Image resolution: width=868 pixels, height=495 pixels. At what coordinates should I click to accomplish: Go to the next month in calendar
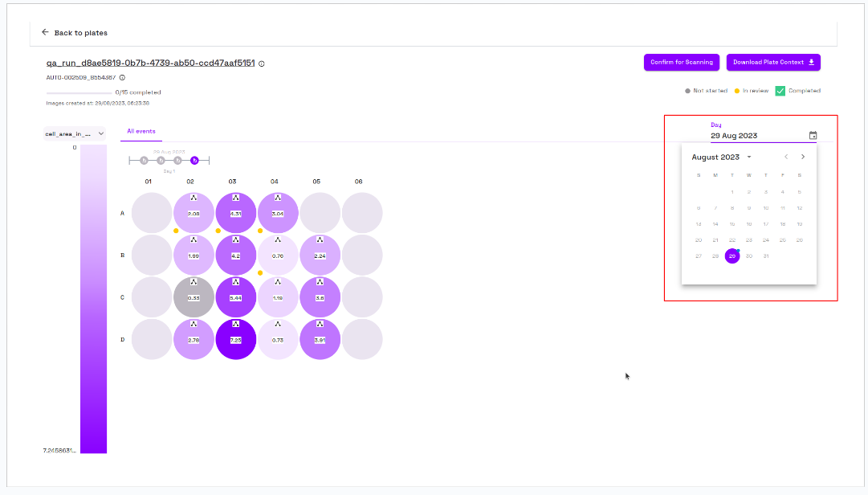(x=803, y=157)
